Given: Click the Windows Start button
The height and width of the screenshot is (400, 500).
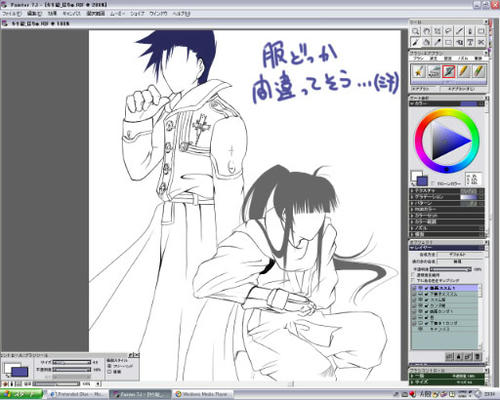Looking at the screenshot, I should 21,394.
